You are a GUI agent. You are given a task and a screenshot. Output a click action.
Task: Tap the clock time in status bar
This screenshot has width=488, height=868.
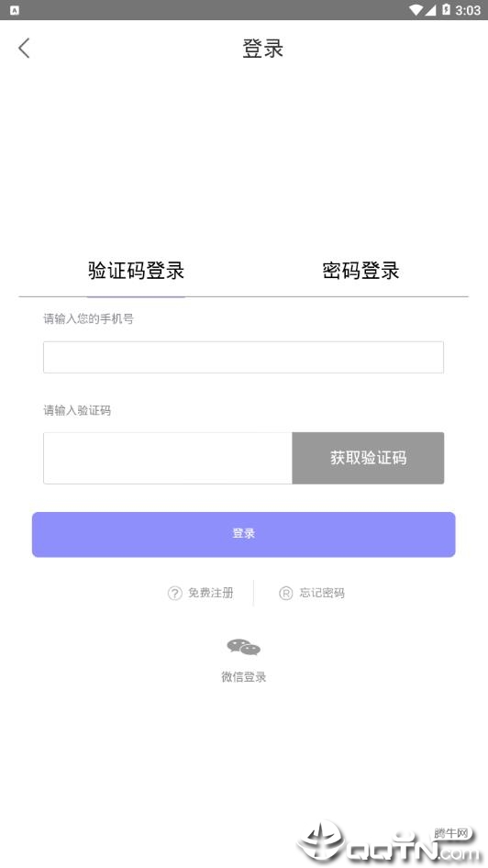point(468,10)
